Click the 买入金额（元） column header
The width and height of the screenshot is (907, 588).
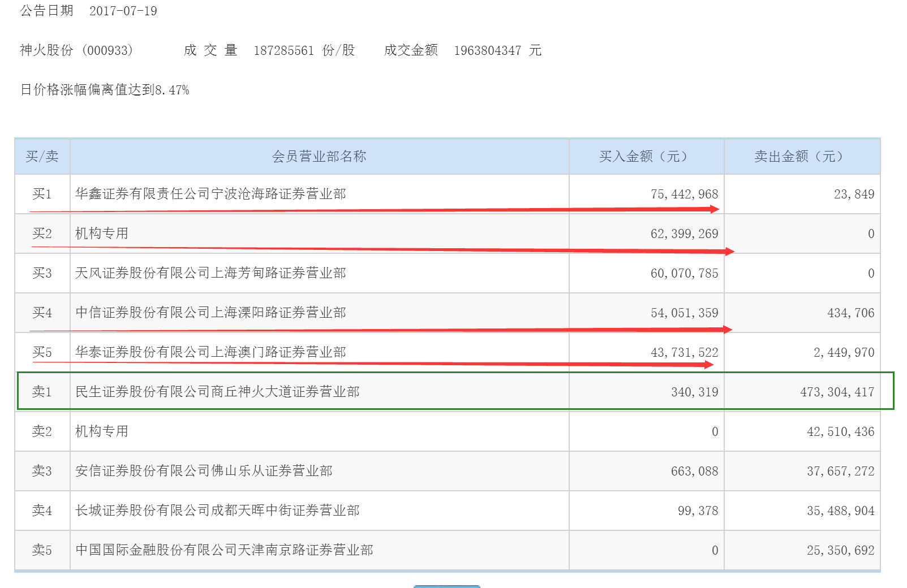(x=646, y=157)
